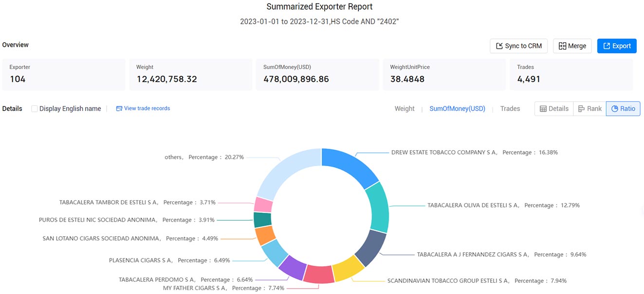Switch the chart metric to Weight
Screen dimensions: 644x294
pyautogui.click(x=405, y=109)
